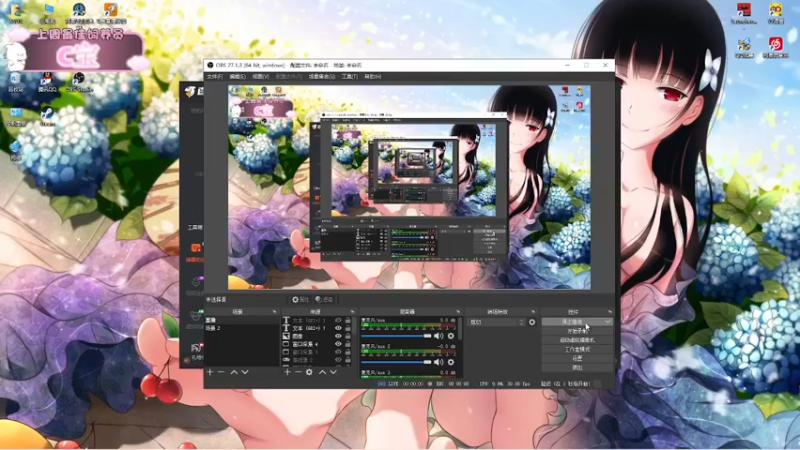Screen dimensions: 800x450
Task: Open the 视图(V) menu in OBS
Action: (260, 77)
